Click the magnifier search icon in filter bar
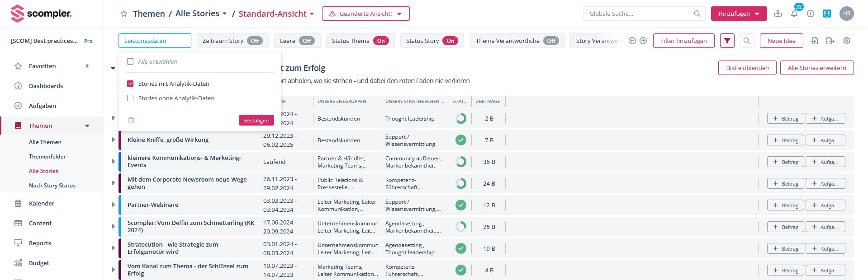This screenshot has height=280, width=868. point(746,41)
